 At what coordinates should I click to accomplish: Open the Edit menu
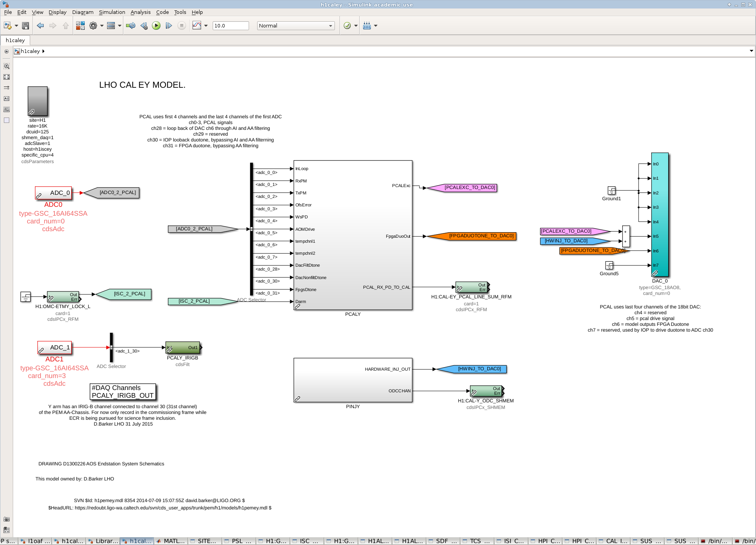[x=22, y=12]
